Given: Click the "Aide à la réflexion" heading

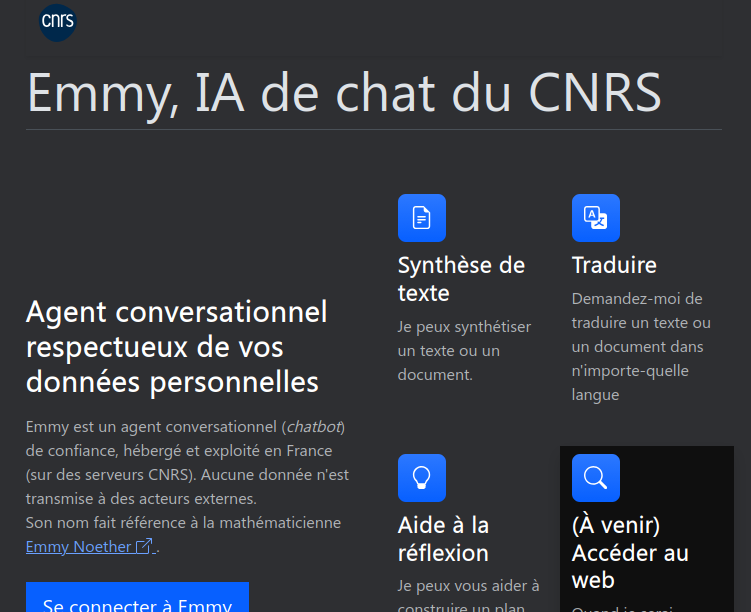Looking at the screenshot, I should (x=443, y=539).
